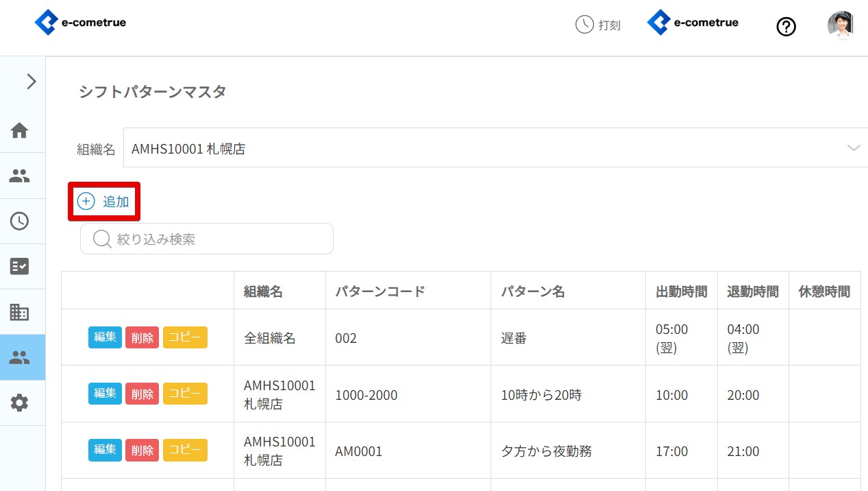
Task: Open the settings gear in sidebar
Action: click(x=20, y=403)
